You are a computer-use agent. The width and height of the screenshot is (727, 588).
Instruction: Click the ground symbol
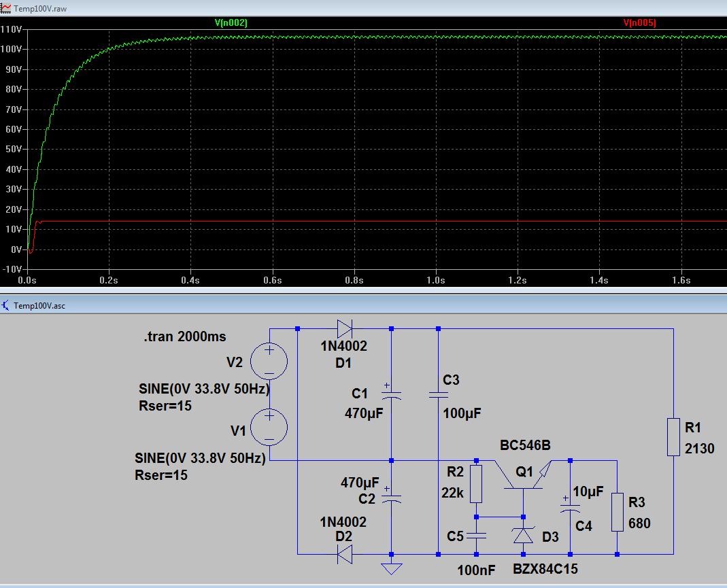point(391,568)
